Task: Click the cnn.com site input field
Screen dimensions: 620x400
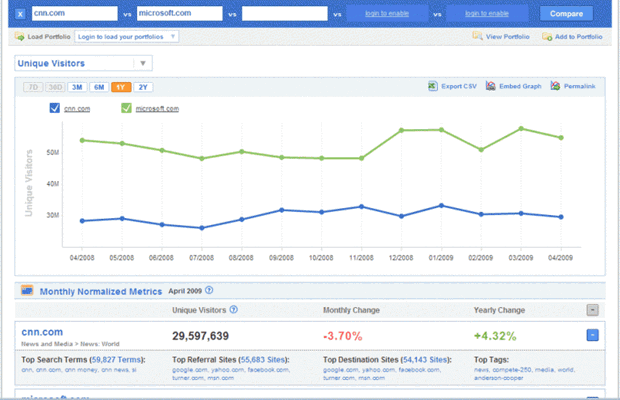Action: coord(74,13)
